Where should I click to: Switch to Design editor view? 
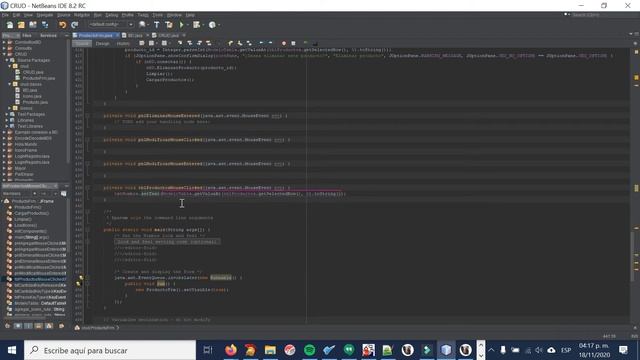point(102,43)
